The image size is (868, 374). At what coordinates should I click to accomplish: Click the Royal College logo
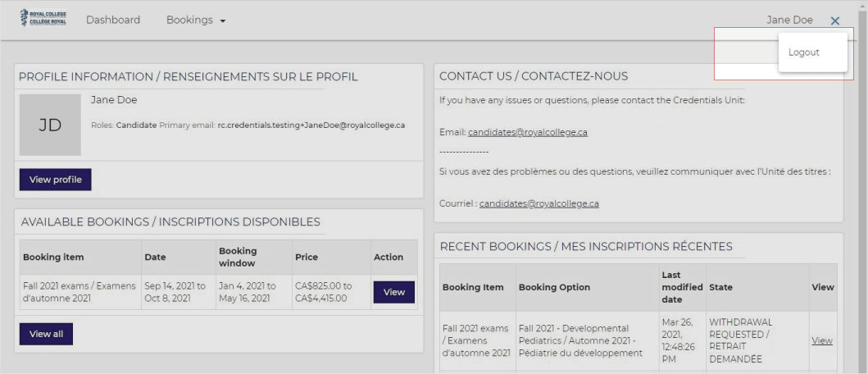pyautogui.click(x=43, y=18)
